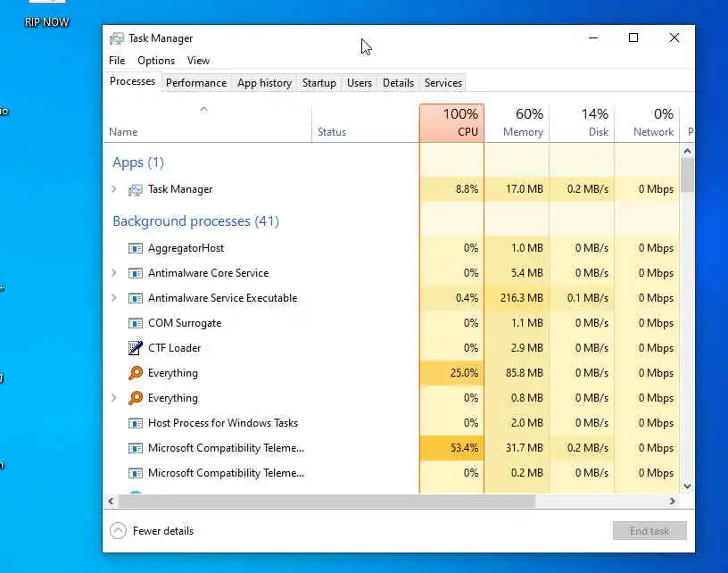
Task: Click the horizontal scrollbar thumb
Action: [x=327, y=501]
